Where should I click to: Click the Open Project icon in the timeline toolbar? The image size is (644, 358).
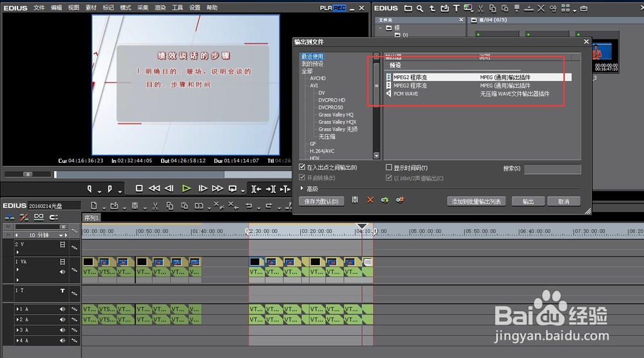click(114, 205)
